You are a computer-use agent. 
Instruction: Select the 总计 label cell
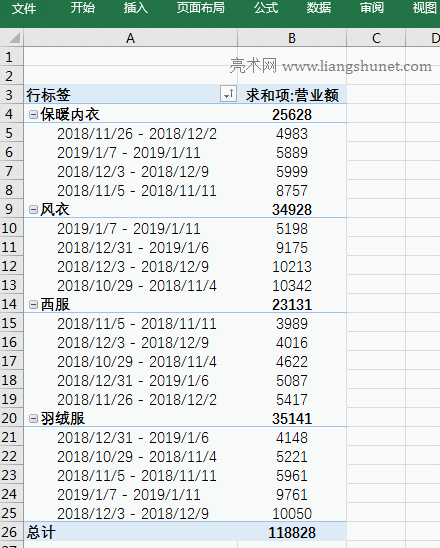pos(130,532)
